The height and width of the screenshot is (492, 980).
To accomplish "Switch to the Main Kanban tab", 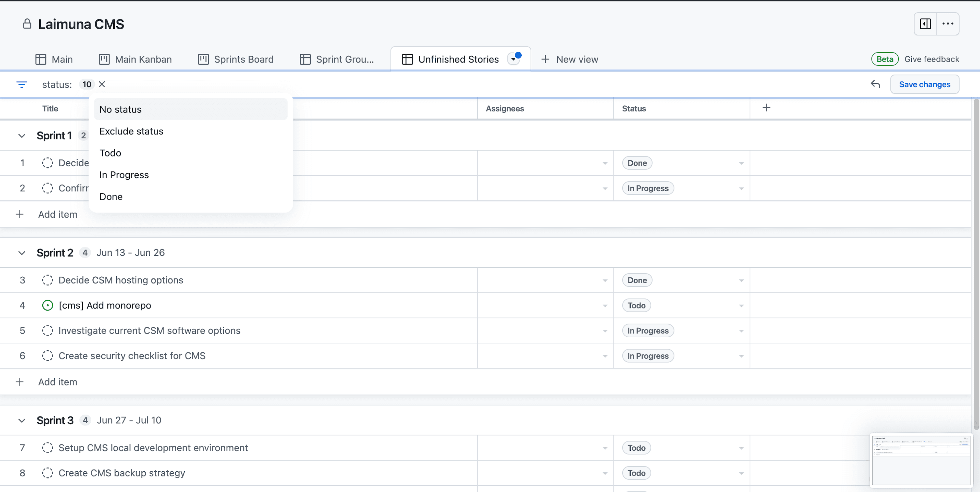I will point(136,59).
